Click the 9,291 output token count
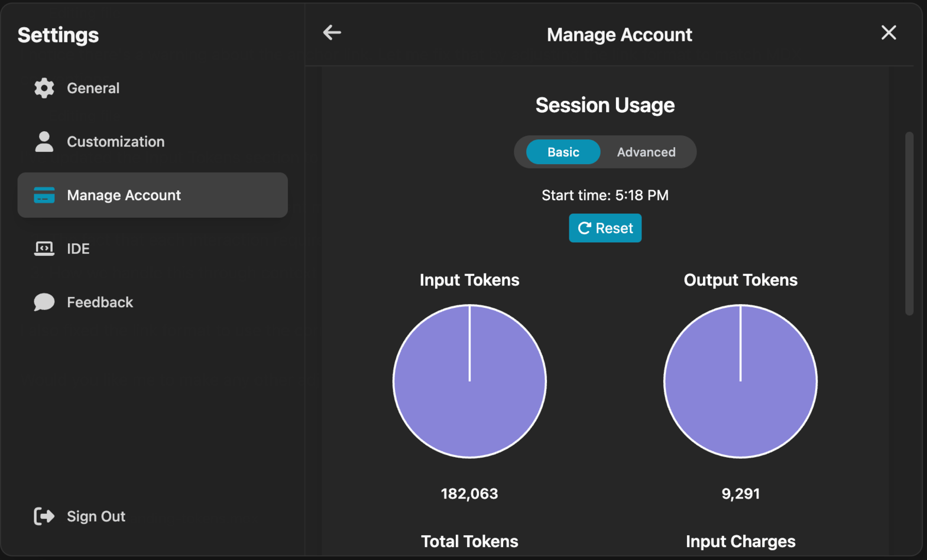The image size is (927, 560). click(x=740, y=494)
